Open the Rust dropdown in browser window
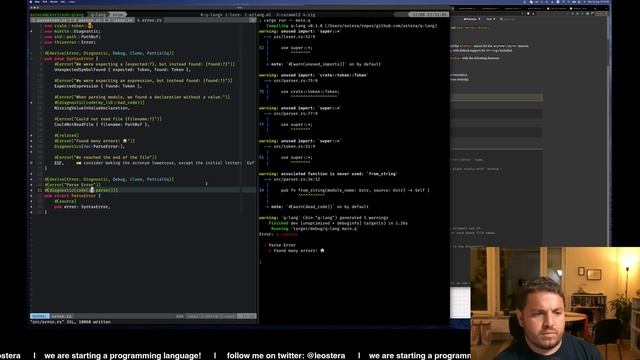640x360 pixels. tap(490, 19)
